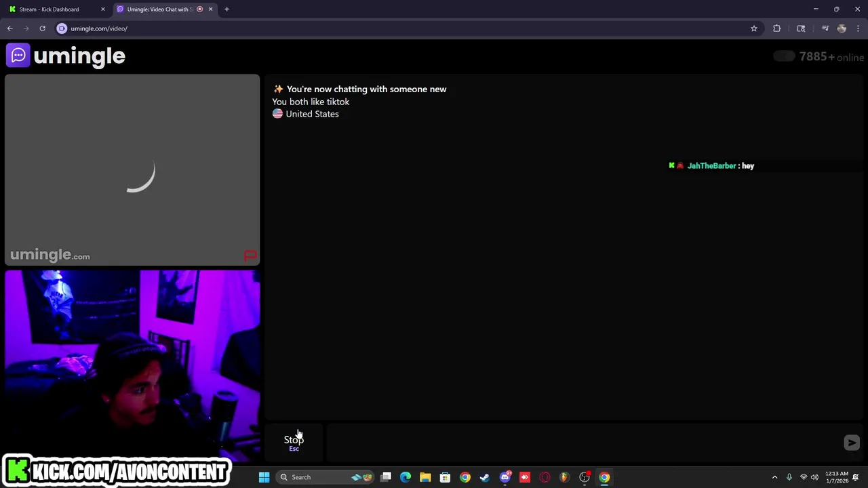Click the umingle.com/video/ address bar

coord(407,28)
